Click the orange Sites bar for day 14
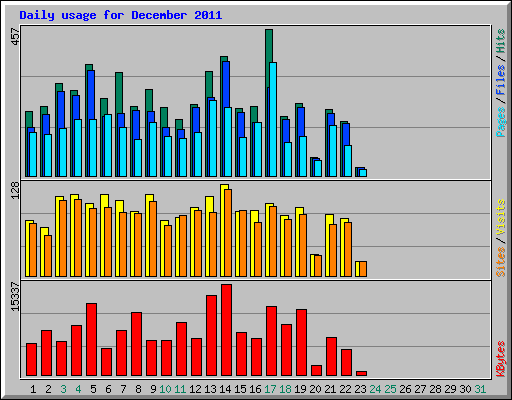This screenshot has height=400, width=512. [x=228, y=233]
